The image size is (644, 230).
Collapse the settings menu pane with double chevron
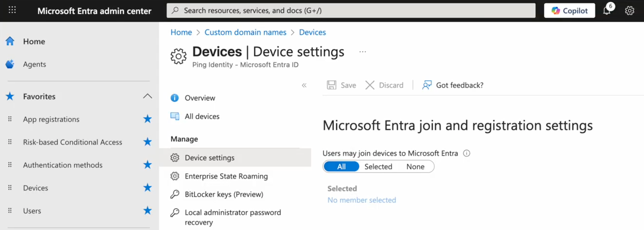click(x=304, y=85)
